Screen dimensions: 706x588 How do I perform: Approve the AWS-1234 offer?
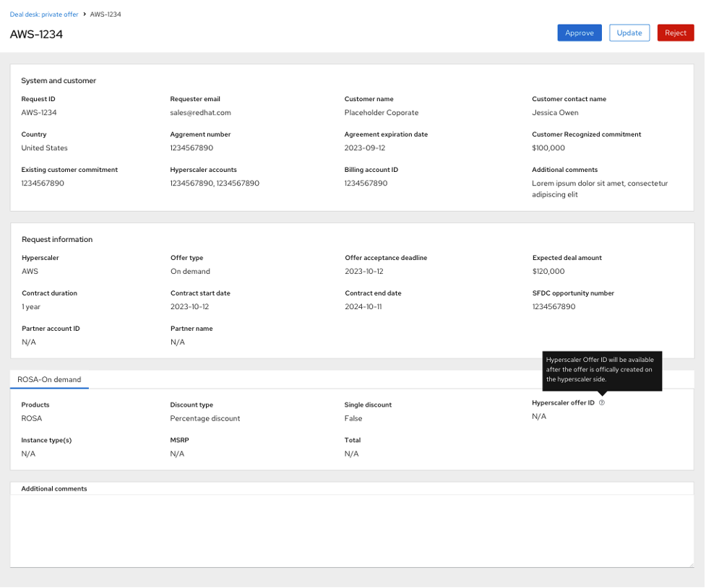click(579, 33)
